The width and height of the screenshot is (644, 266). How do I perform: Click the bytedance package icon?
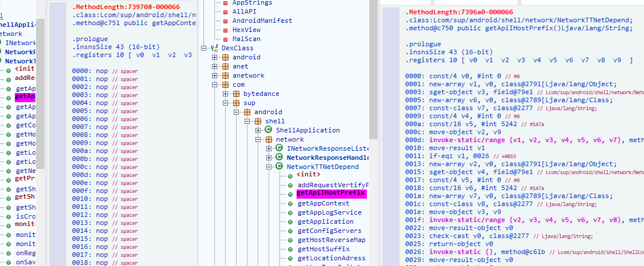click(236, 94)
